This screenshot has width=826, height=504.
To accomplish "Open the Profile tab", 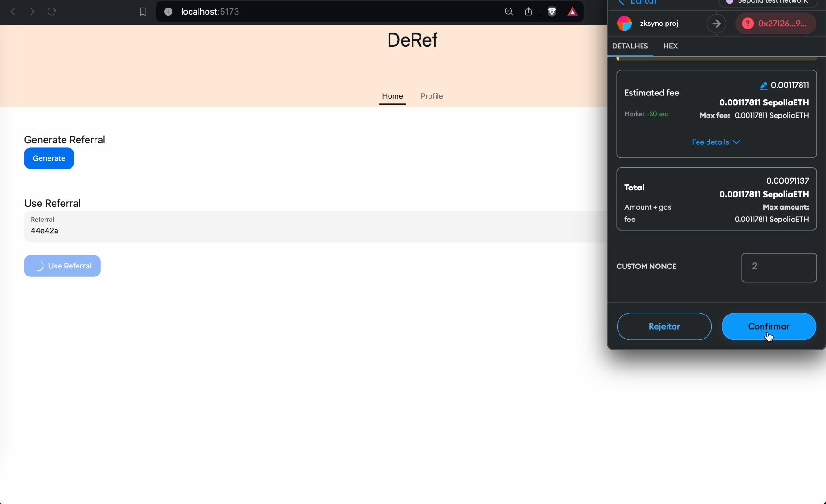I will tap(431, 96).
